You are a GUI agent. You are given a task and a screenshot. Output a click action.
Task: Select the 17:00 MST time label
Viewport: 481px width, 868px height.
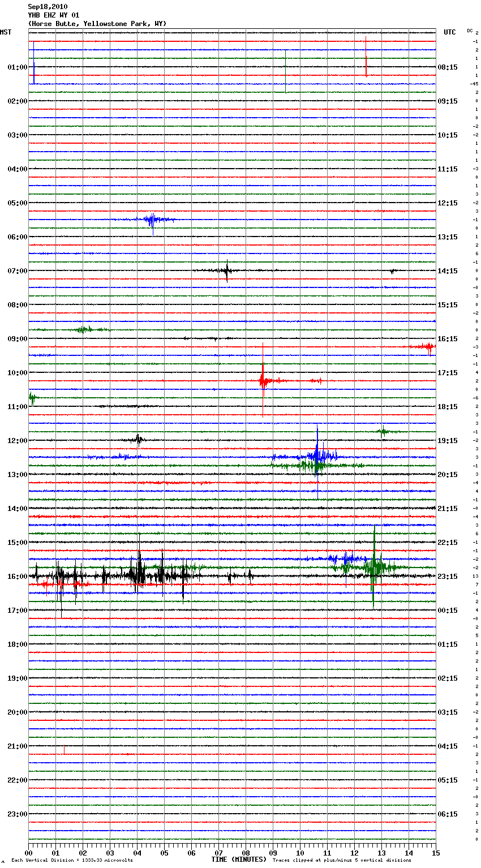pos(17,611)
